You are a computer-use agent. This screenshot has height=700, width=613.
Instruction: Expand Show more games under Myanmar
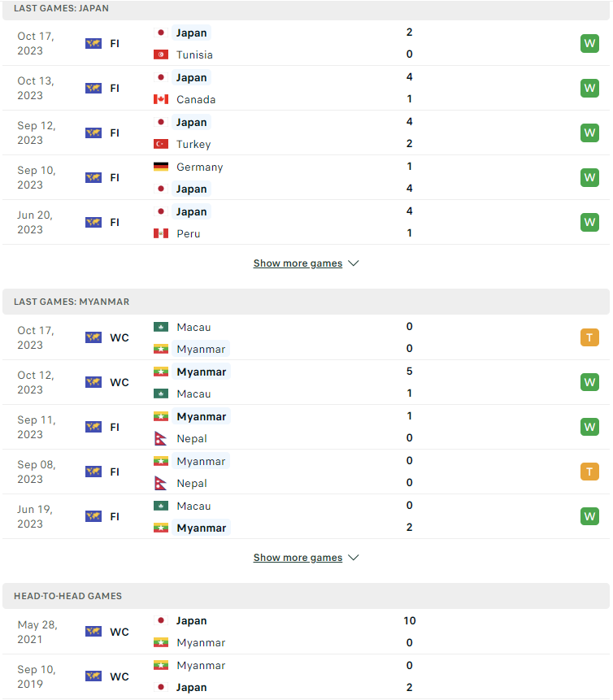298,558
